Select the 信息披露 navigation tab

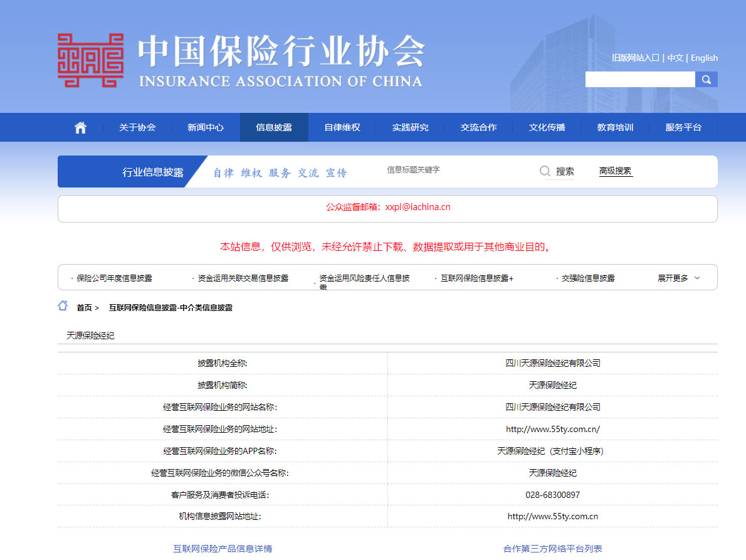[274, 127]
